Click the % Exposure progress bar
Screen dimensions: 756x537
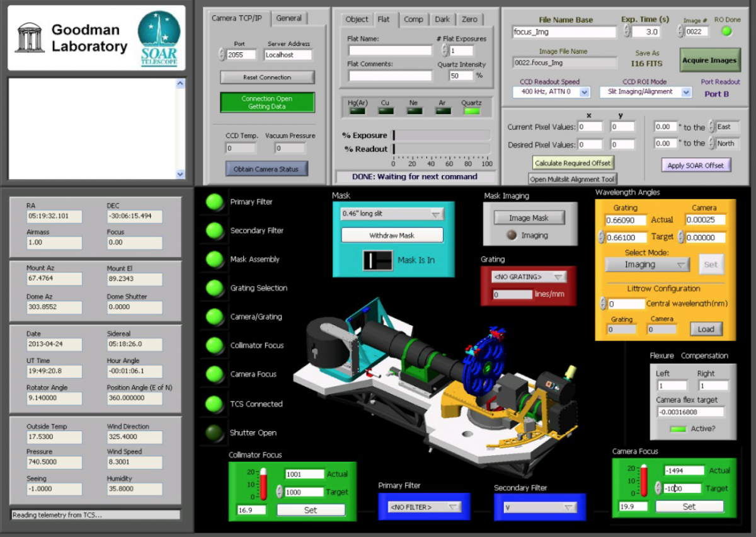[442, 135]
